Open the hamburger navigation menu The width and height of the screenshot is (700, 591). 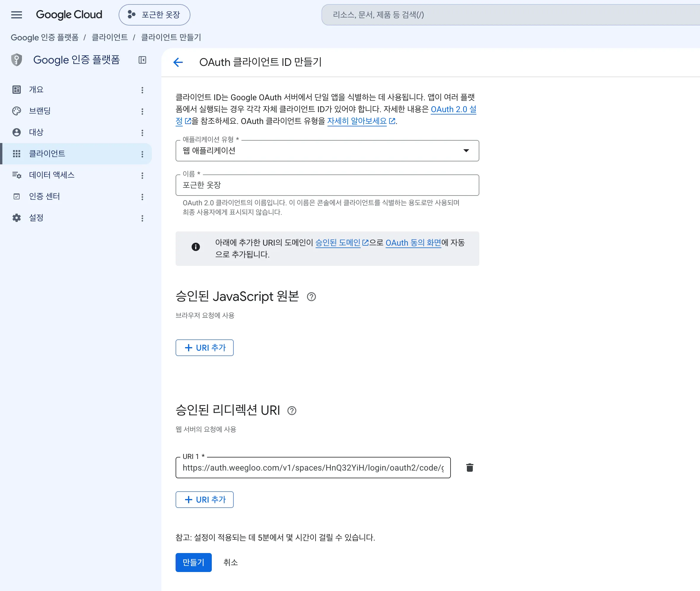click(x=16, y=15)
